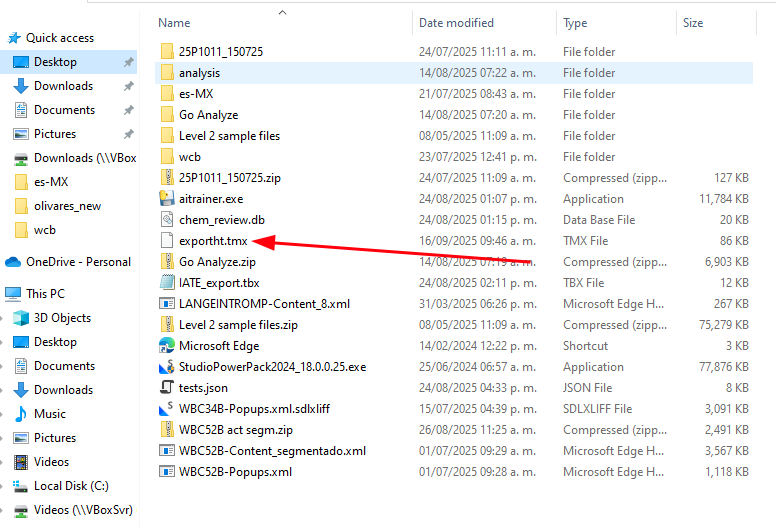The image size is (776, 528).
Task: Click the 'aitrainer.exe' file name
Action: coord(211,199)
